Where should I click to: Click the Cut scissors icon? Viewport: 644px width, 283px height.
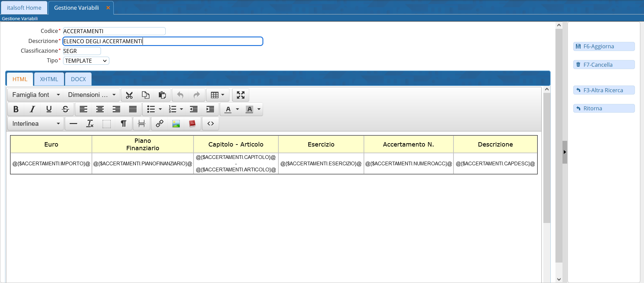point(129,95)
